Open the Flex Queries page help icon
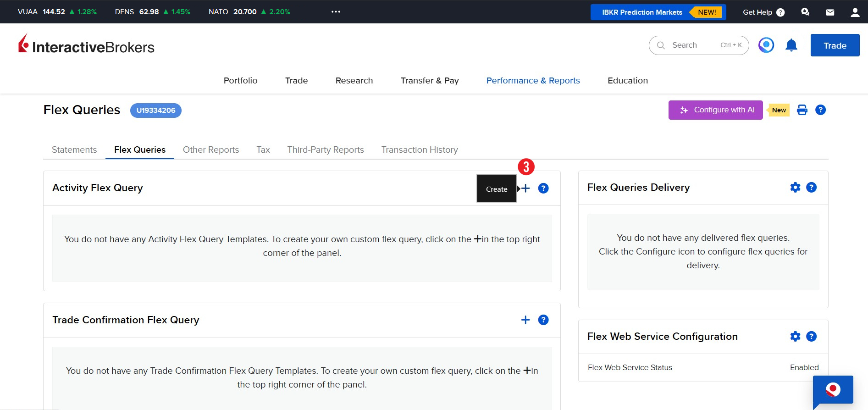 (x=821, y=110)
